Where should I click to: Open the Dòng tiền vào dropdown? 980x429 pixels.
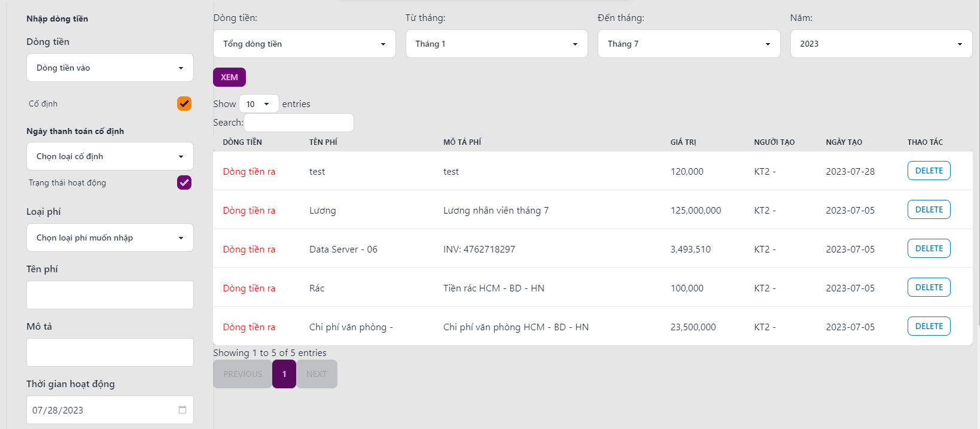tap(110, 68)
